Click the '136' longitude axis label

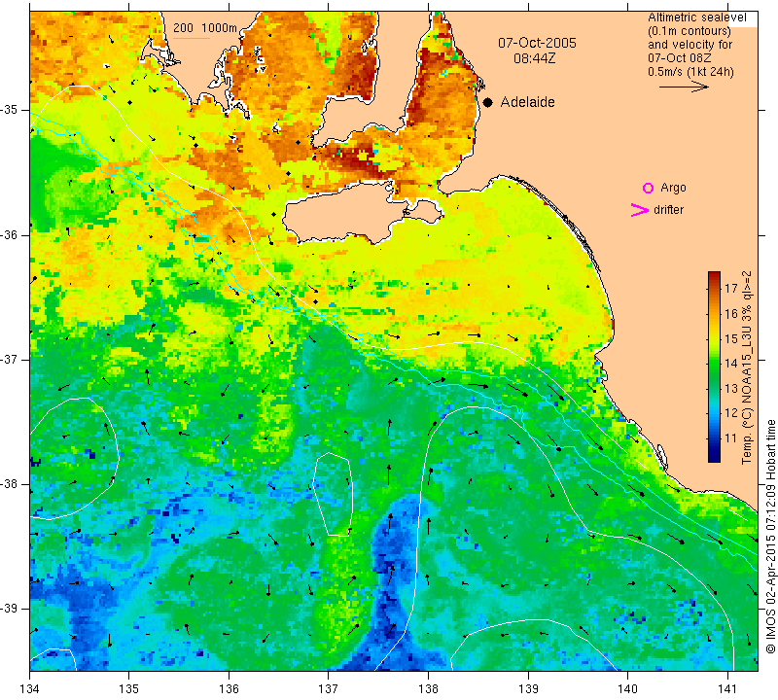(229, 688)
